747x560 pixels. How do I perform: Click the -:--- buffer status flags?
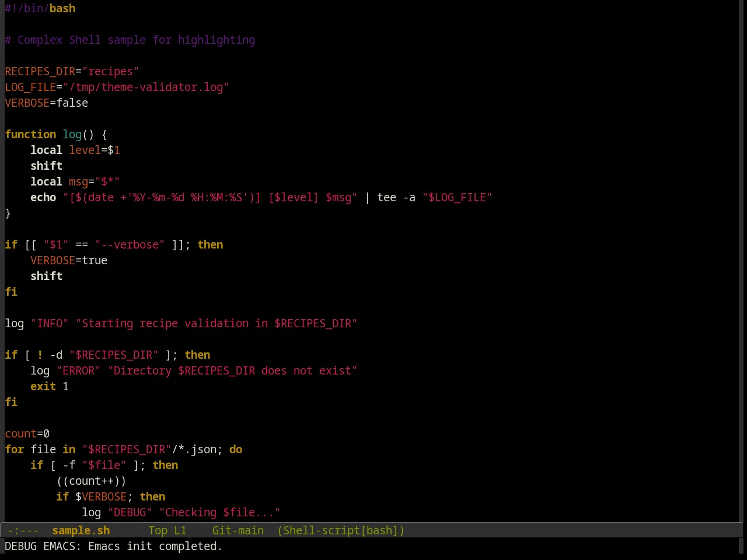[x=23, y=530]
